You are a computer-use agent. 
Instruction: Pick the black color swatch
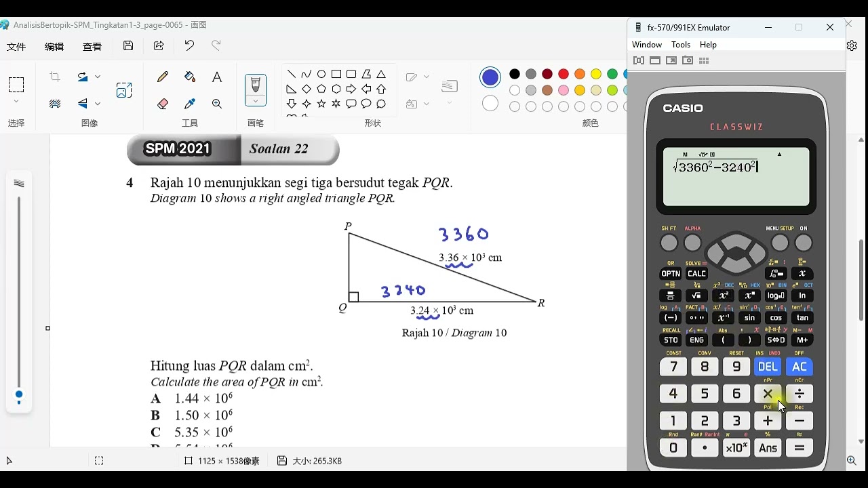515,74
